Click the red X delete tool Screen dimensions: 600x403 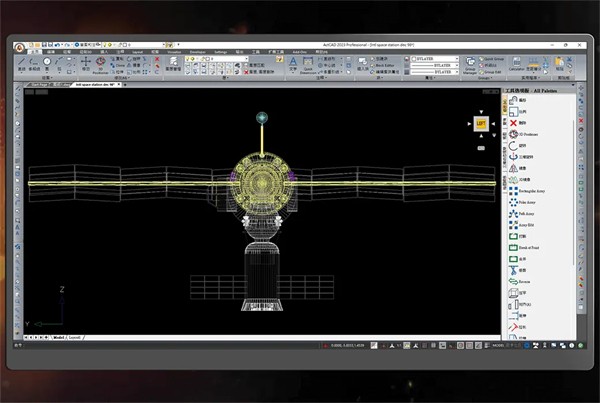[513, 122]
